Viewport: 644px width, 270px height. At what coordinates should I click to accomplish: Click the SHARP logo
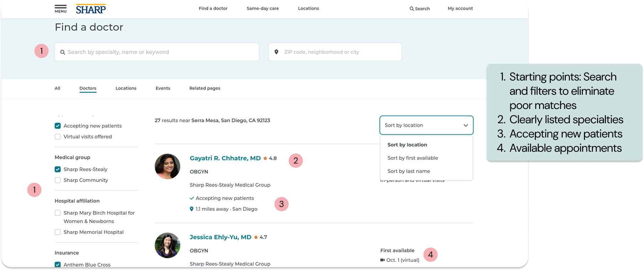coord(91,9)
